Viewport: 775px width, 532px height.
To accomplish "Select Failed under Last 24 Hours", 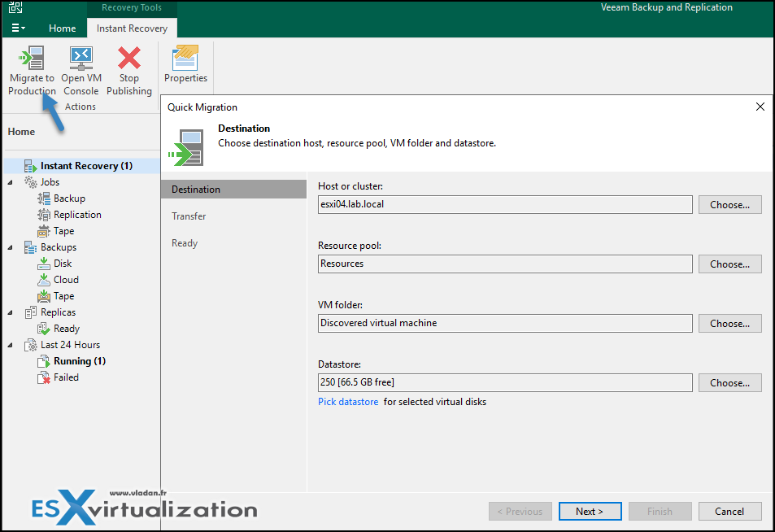I will pos(66,377).
